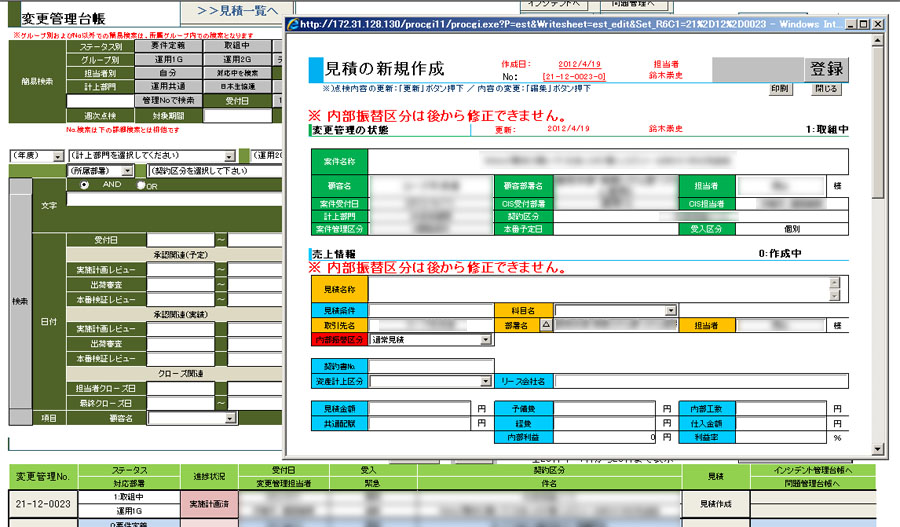Click the 問題管理台帳へ link header
The image size is (900, 527).
click(x=813, y=483)
